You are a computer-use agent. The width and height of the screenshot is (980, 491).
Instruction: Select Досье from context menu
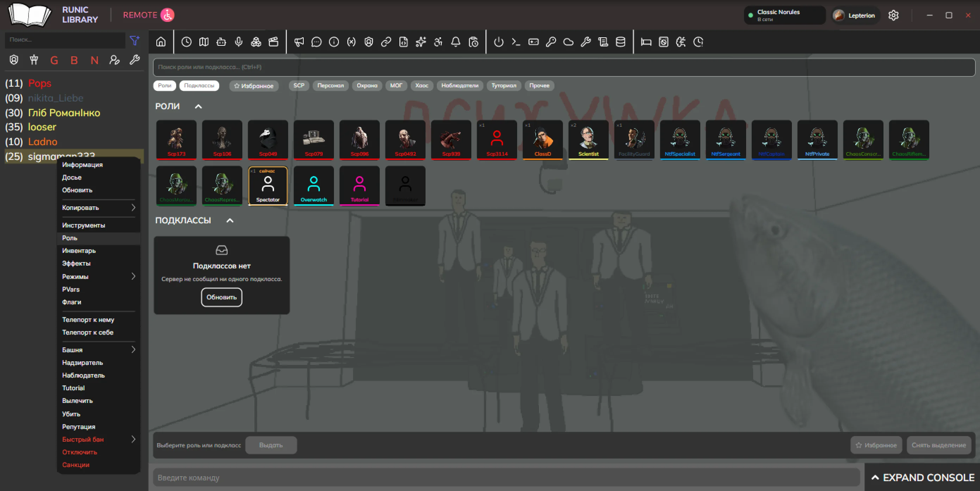[x=99, y=177]
